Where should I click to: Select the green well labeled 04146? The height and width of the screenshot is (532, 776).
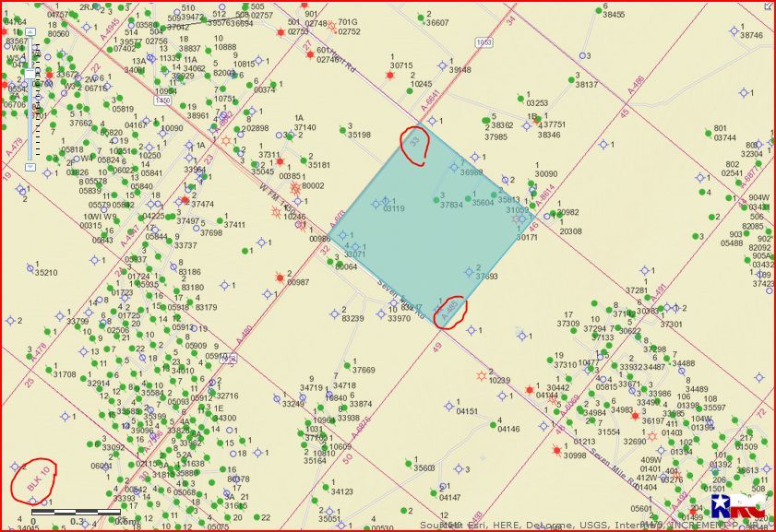tap(493, 425)
